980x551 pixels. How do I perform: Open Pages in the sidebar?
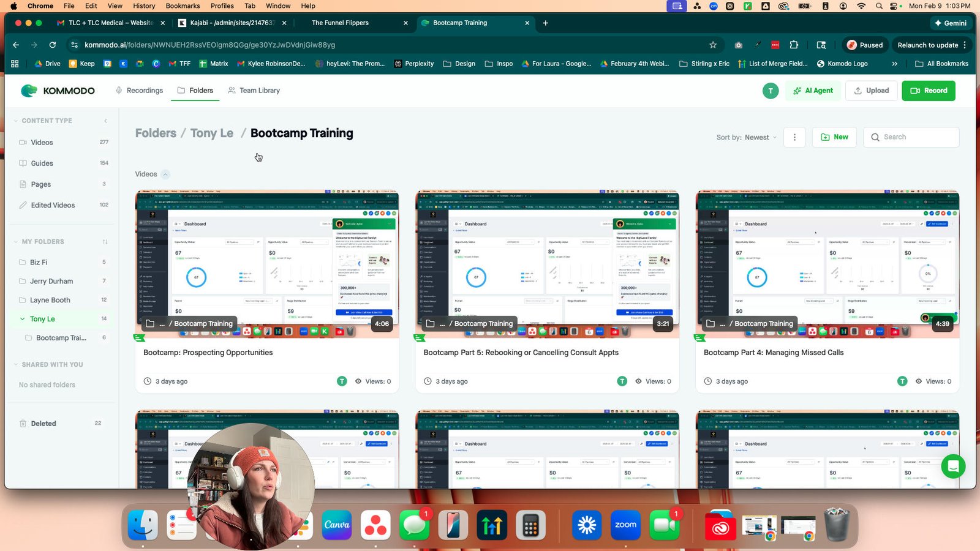63,184
